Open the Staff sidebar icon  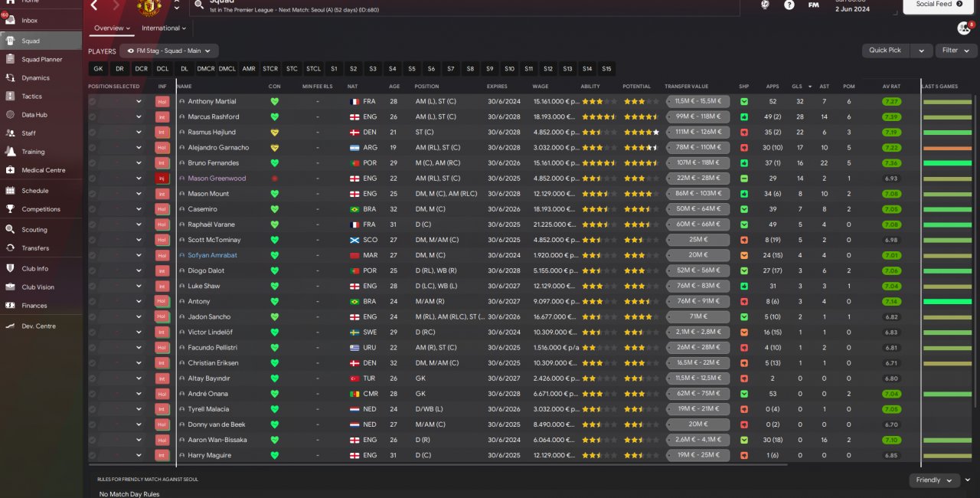(x=10, y=133)
